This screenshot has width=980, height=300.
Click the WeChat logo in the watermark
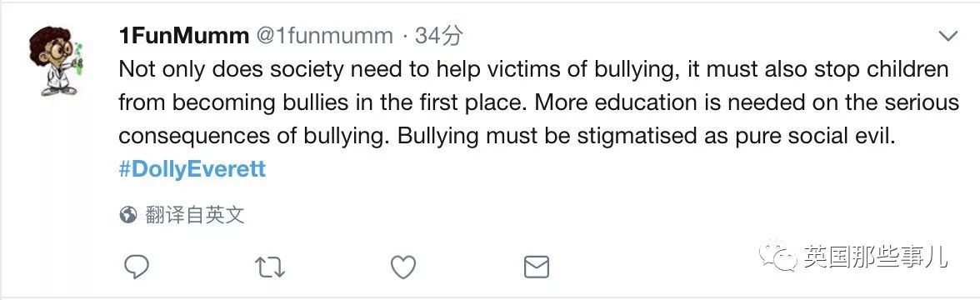(777, 254)
